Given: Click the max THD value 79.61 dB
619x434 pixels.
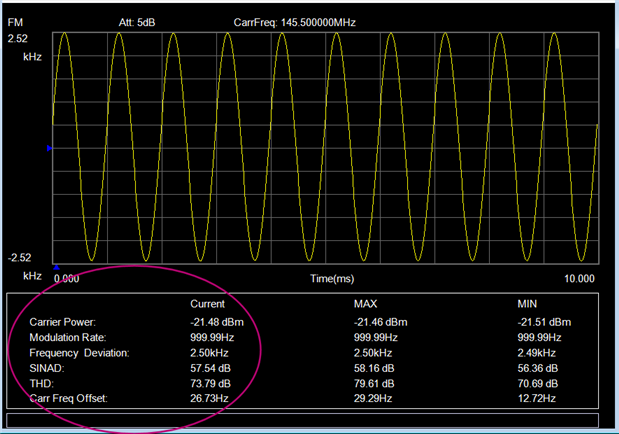Looking at the screenshot, I should coord(374,383).
